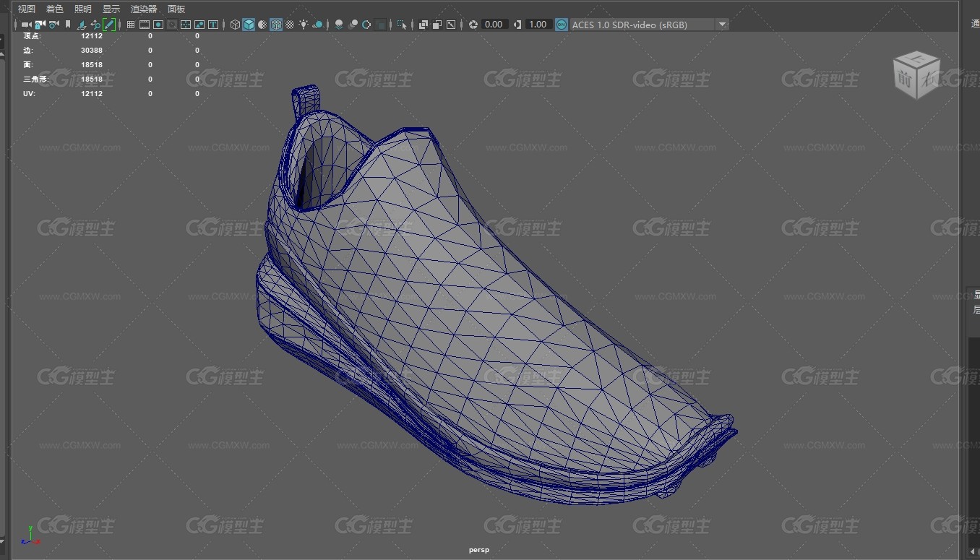Open the 面板 menu
Viewport: 980px width, 560px height.
176,9
